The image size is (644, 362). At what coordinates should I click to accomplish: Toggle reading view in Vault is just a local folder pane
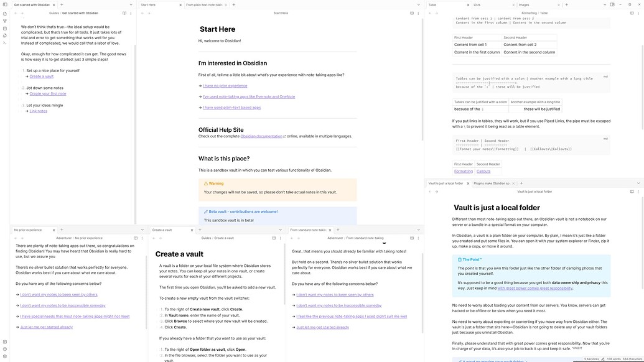point(632,192)
